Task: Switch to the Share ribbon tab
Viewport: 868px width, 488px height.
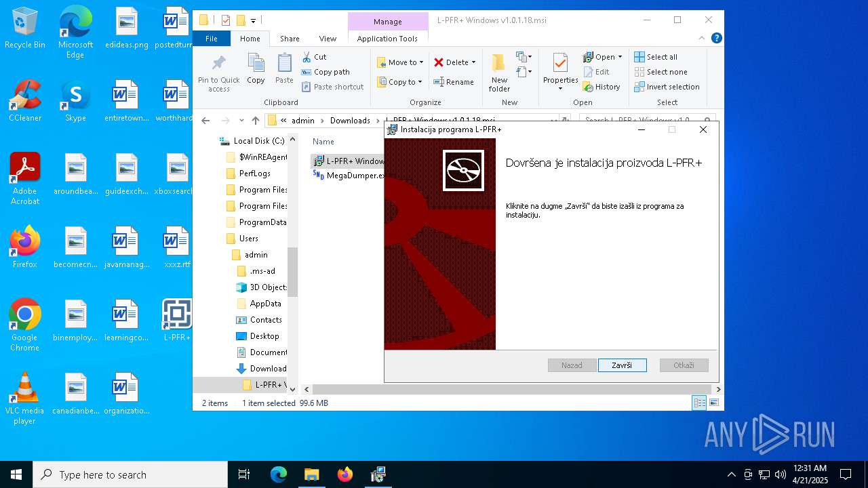Action: (290, 39)
